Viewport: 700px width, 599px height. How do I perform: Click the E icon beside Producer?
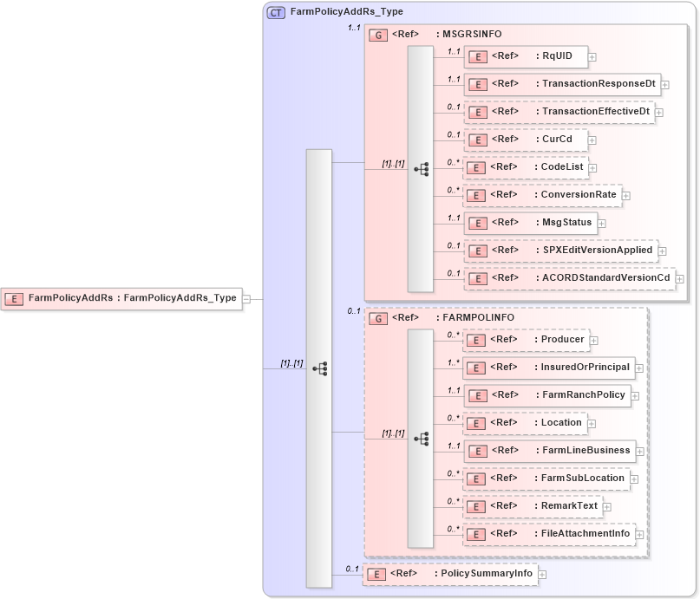[475, 340]
